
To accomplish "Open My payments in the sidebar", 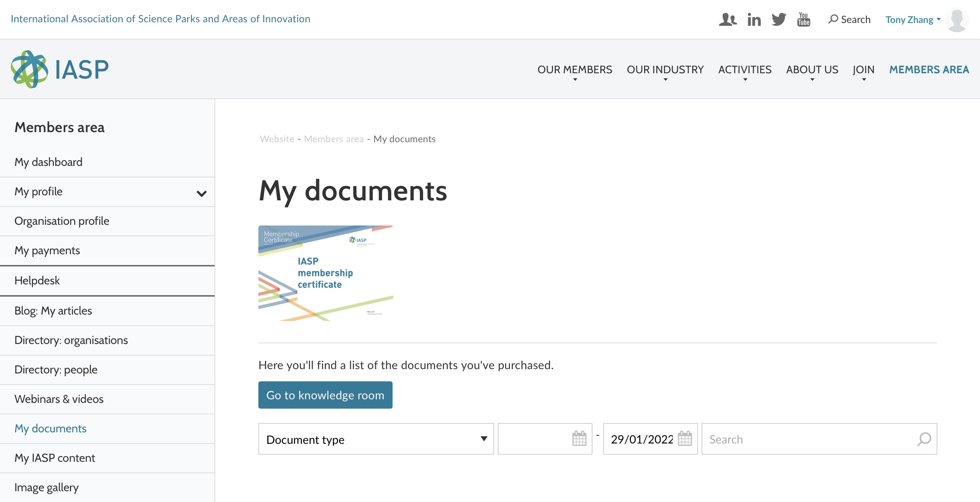I will click(47, 250).
